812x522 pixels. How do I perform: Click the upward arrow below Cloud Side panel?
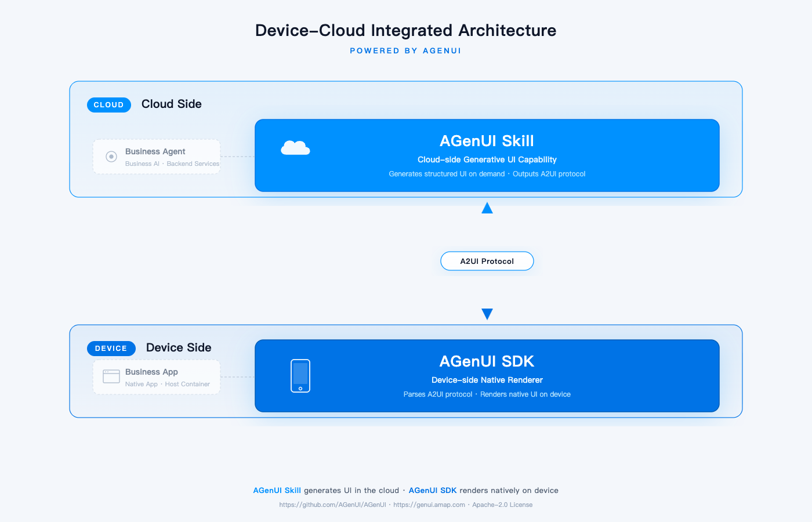click(x=487, y=208)
